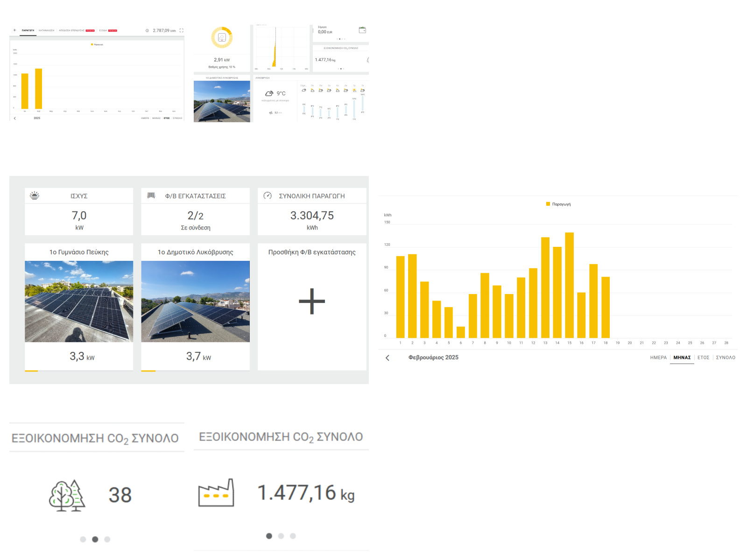Select the first carousel dot under trees card
The image size is (747, 560).
click(83, 539)
